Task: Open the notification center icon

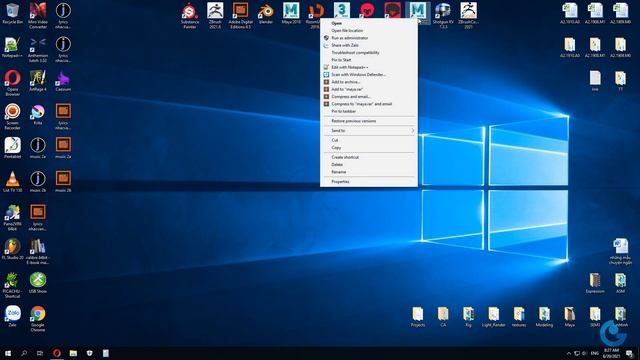Action: coord(629,353)
